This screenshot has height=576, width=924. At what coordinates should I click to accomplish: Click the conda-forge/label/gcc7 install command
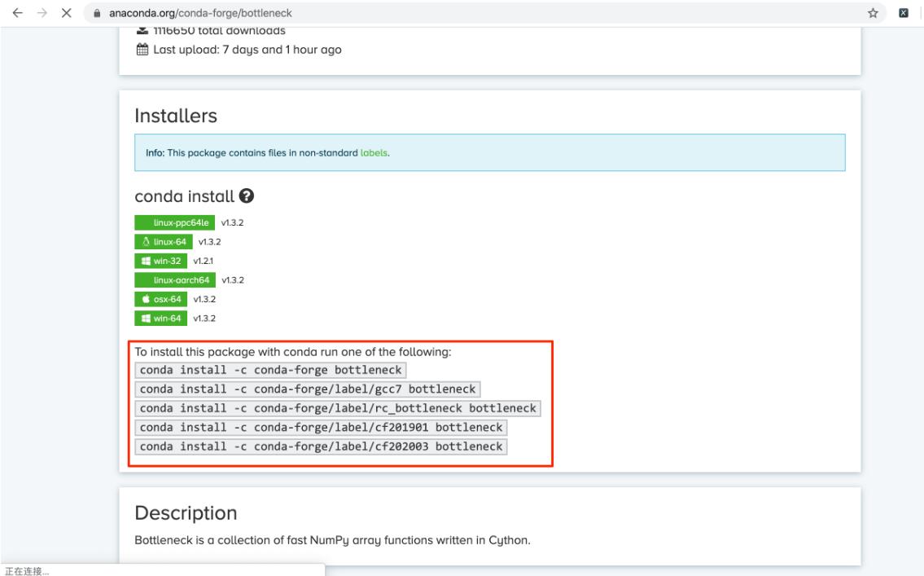308,389
